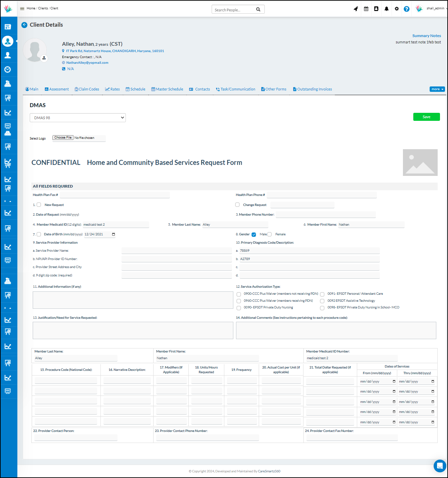Click the rocket icon in header

coord(356,9)
